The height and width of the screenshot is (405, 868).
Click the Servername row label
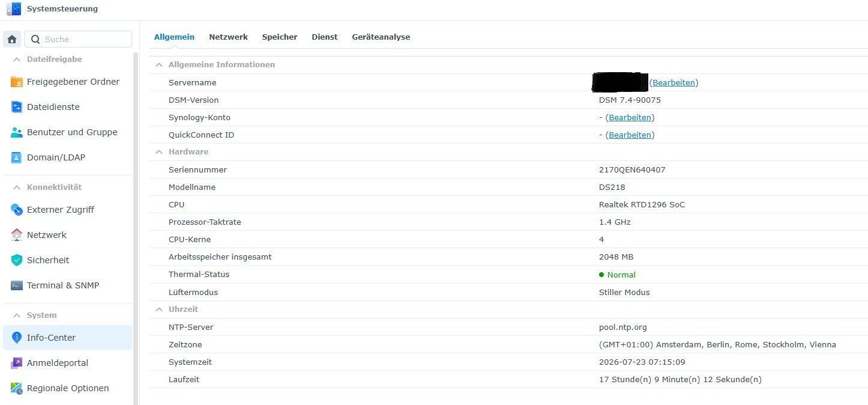tap(192, 82)
